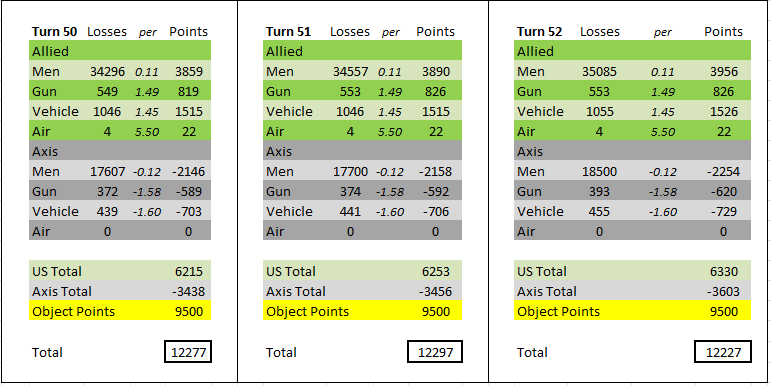771x385 pixels.
Task: Select Turn 51 Allied Men losses 34557
Action: coord(350,72)
